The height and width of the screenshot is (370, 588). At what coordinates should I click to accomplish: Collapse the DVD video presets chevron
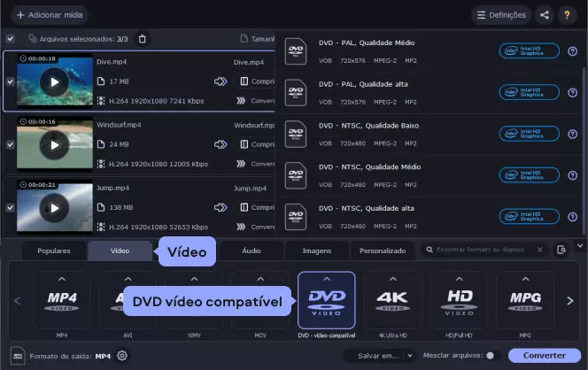tap(327, 279)
